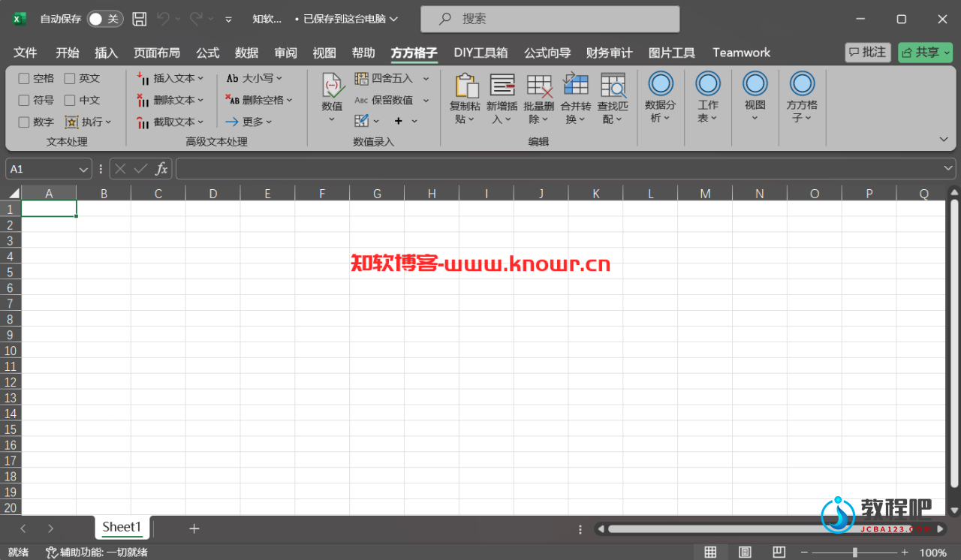This screenshot has width=961, height=560.
Task: Go to the next sheet arrow
Action: (x=50, y=528)
